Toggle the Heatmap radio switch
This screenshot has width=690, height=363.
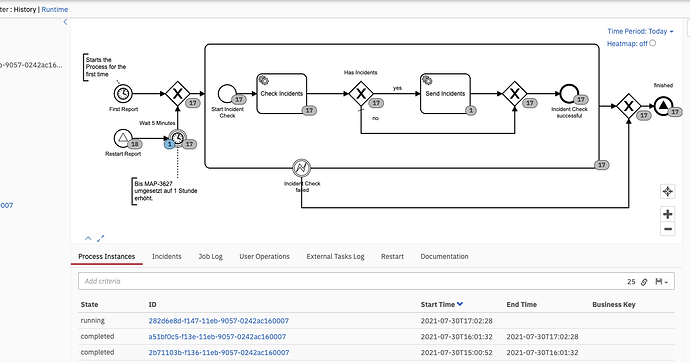click(653, 43)
